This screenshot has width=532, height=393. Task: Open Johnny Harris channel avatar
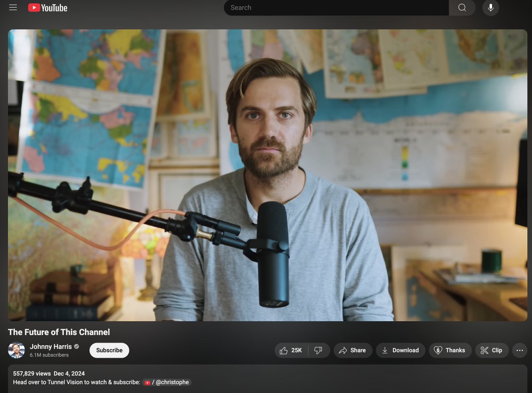point(16,350)
